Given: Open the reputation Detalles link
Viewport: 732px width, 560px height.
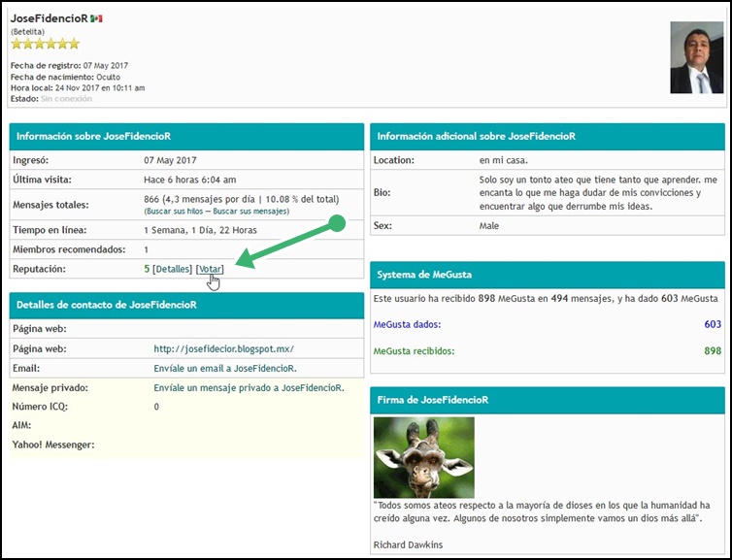Looking at the screenshot, I should pyautogui.click(x=172, y=269).
